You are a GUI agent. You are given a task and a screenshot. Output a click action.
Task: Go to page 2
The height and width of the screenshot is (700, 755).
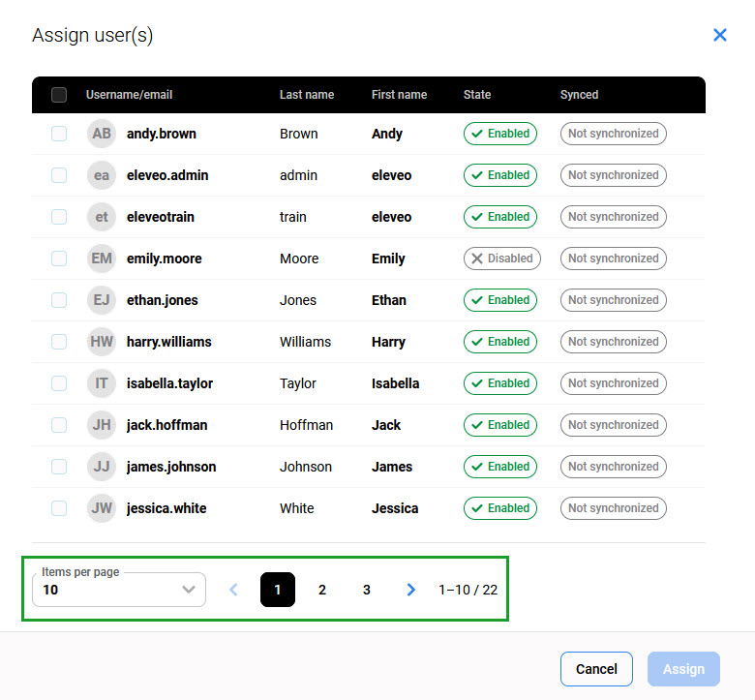tap(322, 590)
